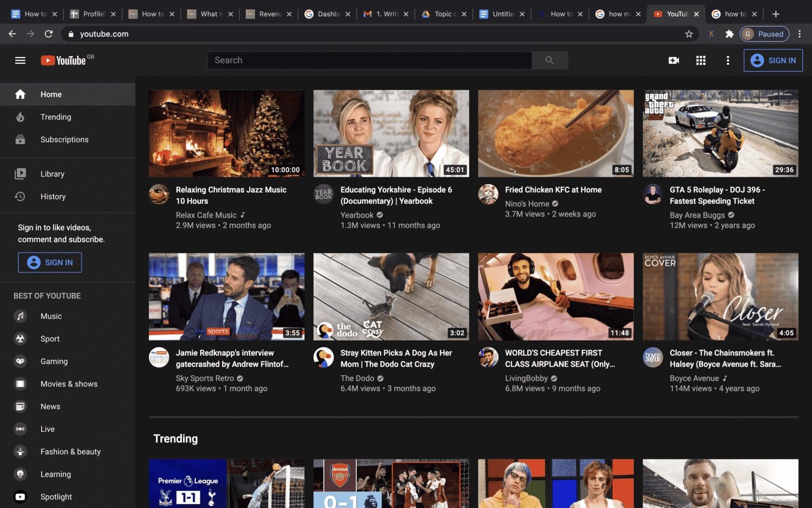Click the Learning lightbulb icon

[20, 474]
